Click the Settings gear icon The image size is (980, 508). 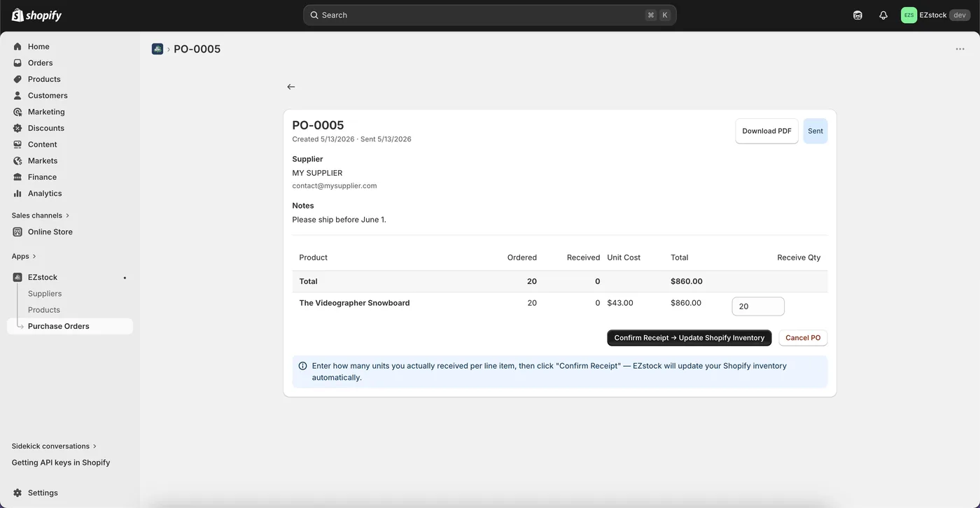[17, 493]
